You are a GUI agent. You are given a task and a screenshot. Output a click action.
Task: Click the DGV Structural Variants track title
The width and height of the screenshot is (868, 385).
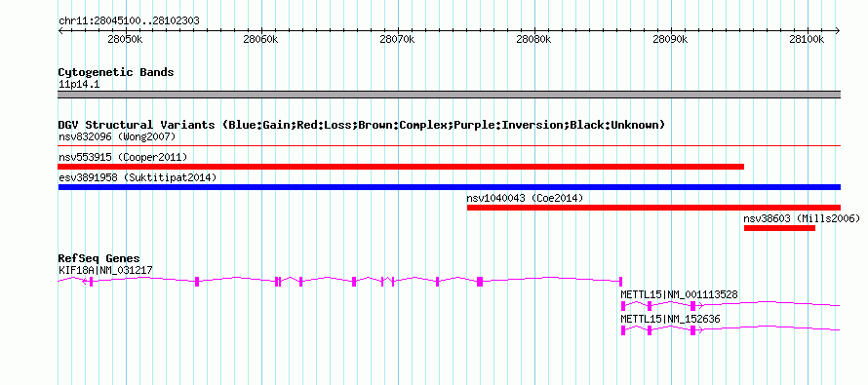click(x=362, y=125)
